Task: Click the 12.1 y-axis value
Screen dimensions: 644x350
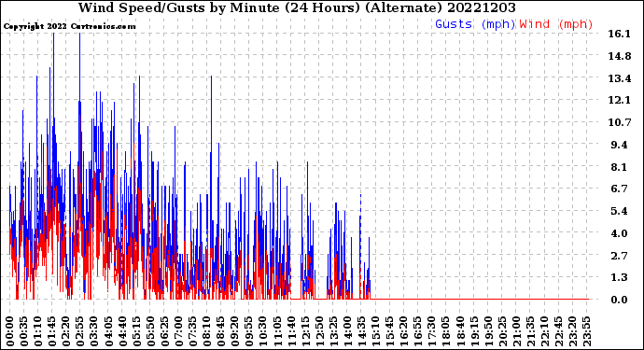Action: (620, 100)
